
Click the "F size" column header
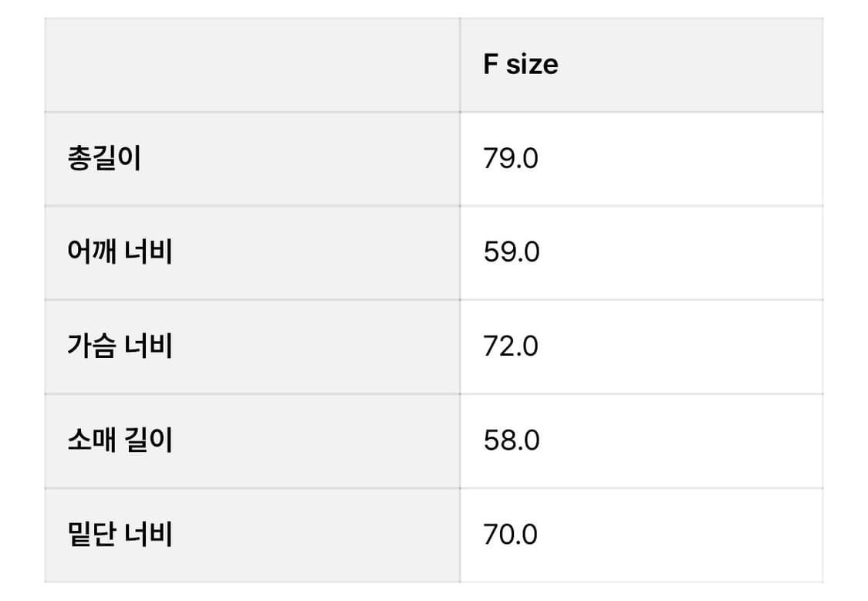coord(520,65)
